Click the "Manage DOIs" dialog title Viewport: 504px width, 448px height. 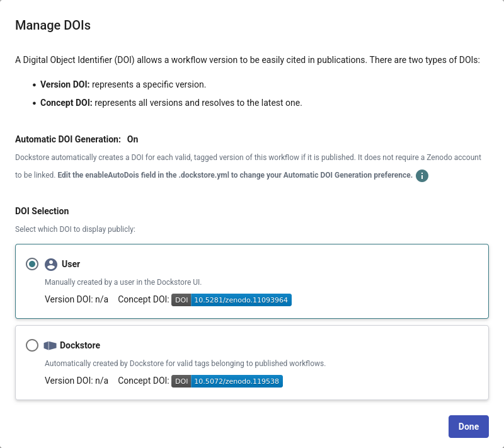coord(53,25)
